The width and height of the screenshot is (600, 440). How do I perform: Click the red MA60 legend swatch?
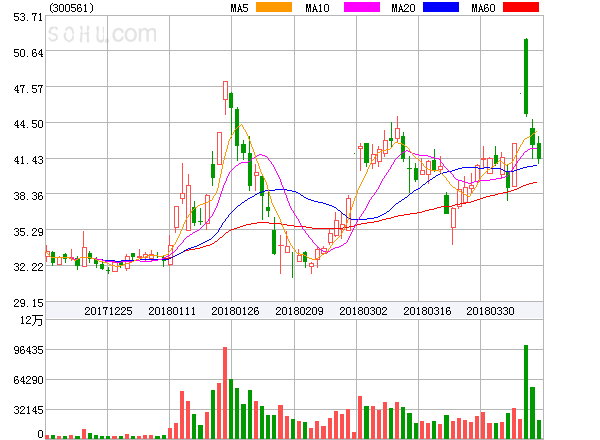tap(521, 7)
